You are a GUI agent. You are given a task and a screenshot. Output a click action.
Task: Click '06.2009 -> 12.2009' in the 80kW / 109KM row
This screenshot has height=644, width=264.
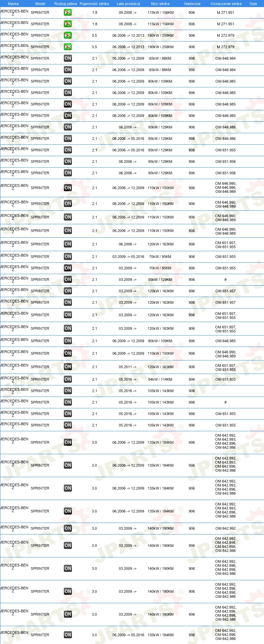pyautogui.click(x=128, y=341)
